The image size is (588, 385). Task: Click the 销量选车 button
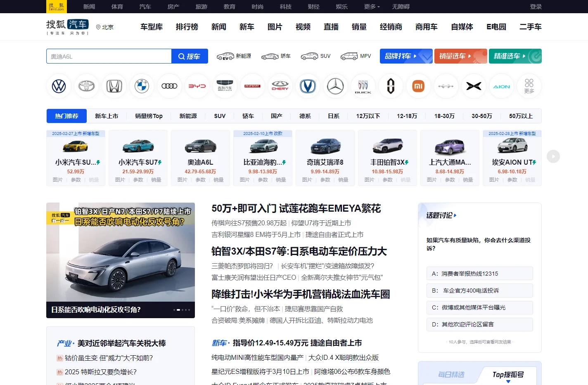461,56
